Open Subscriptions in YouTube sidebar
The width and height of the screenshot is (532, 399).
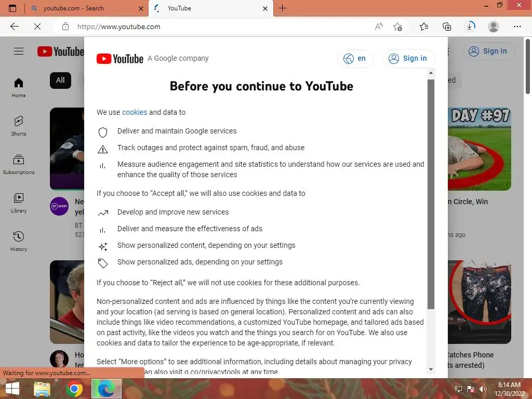pos(19,165)
